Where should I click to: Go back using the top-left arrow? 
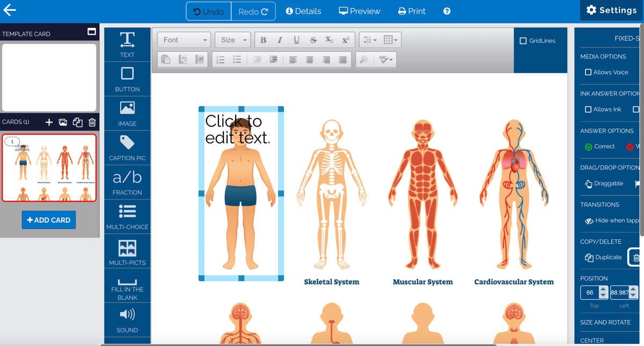[x=10, y=10]
